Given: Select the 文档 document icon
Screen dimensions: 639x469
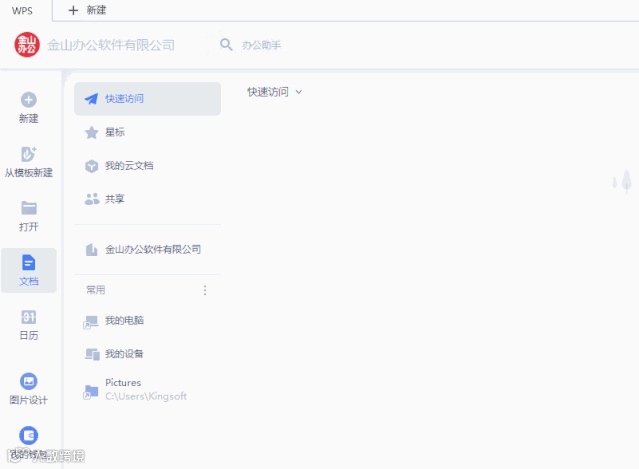Looking at the screenshot, I should coord(29,263).
